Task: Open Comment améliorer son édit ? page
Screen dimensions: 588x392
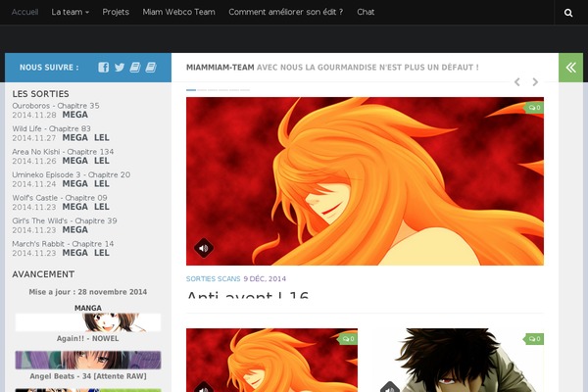Action: pos(286,12)
